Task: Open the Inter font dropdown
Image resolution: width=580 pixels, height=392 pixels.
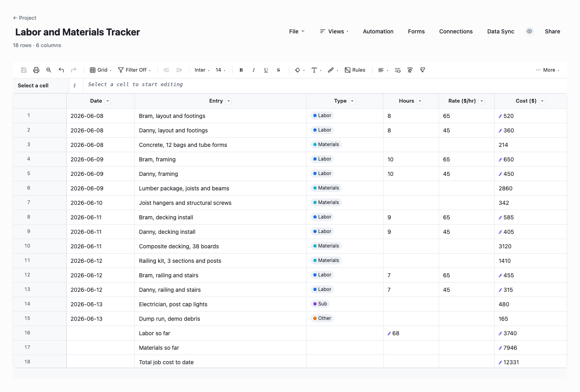Action: [202, 70]
